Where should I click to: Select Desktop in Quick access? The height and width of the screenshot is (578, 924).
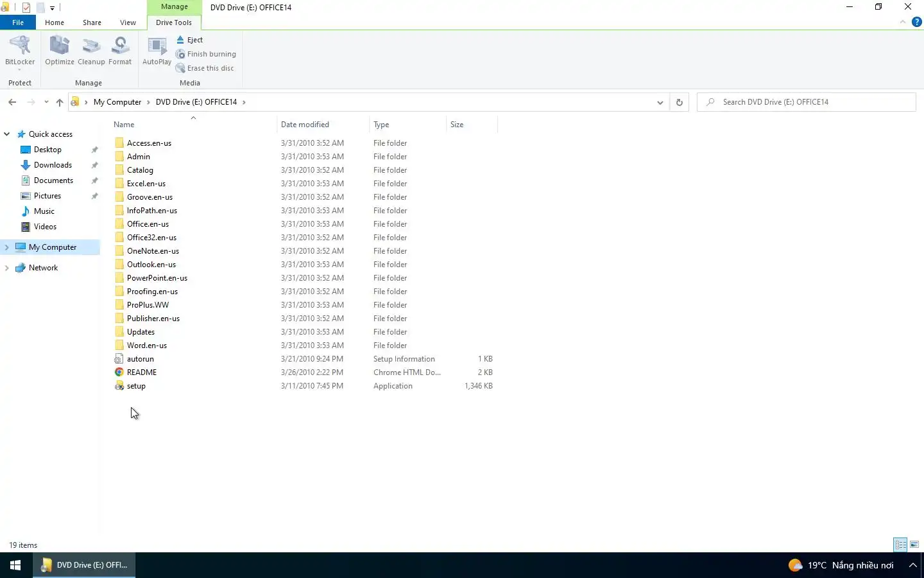point(47,150)
